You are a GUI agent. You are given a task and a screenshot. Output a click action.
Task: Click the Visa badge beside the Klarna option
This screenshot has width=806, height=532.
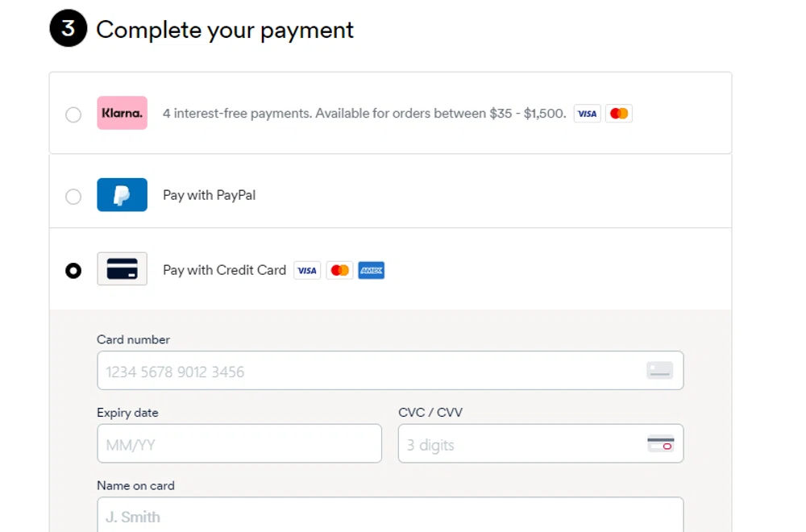(587, 113)
